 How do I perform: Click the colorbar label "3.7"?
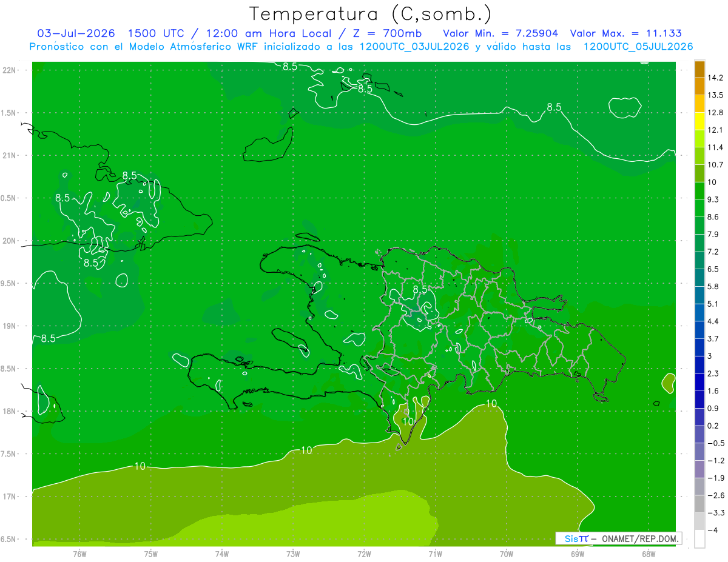pyautogui.click(x=713, y=338)
